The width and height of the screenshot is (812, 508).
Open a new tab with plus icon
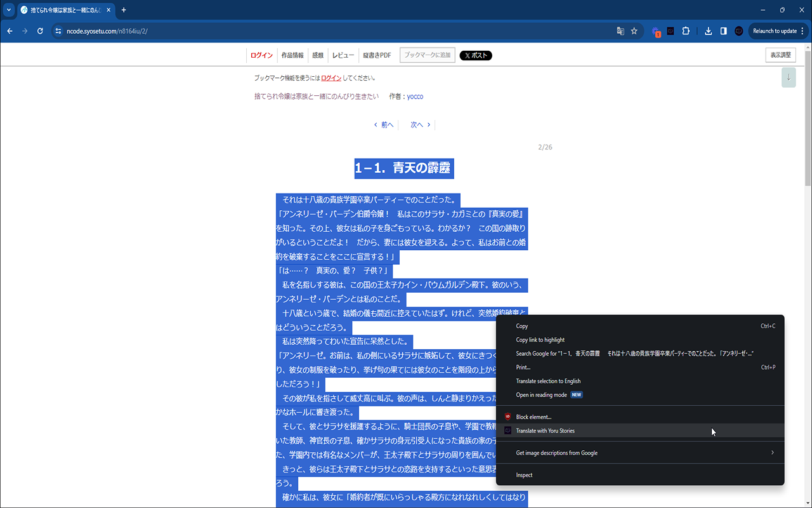124,10
